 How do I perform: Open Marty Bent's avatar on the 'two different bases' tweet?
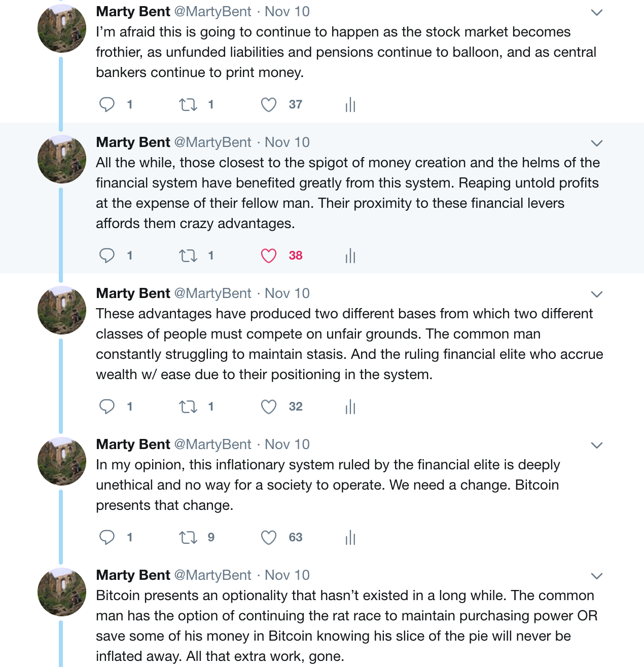62,310
